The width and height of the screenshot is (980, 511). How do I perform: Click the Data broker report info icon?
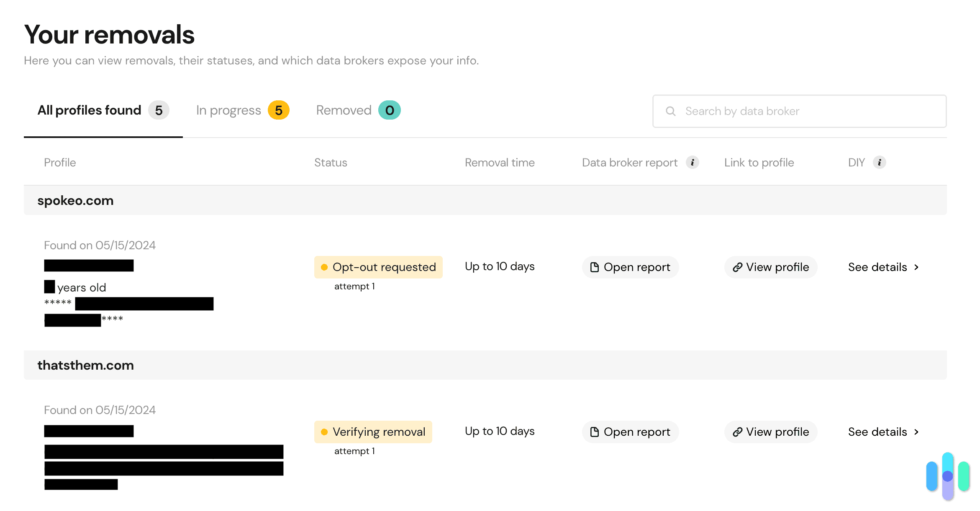pos(693,162)
